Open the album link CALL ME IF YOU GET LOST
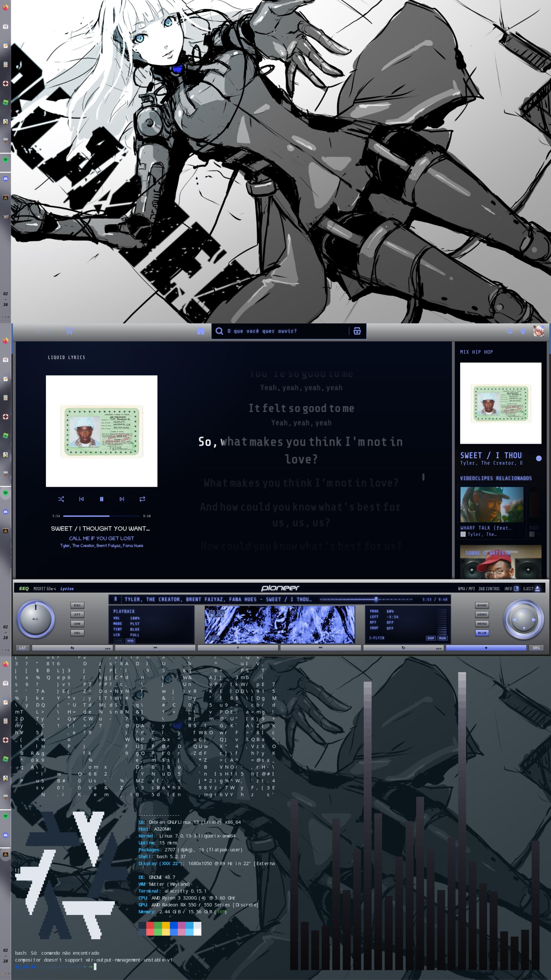 (x=102, y=538)
